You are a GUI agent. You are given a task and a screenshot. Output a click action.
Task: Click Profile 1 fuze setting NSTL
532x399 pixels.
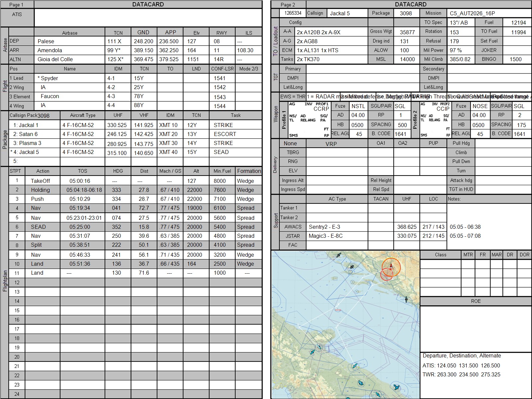[358, 106]
